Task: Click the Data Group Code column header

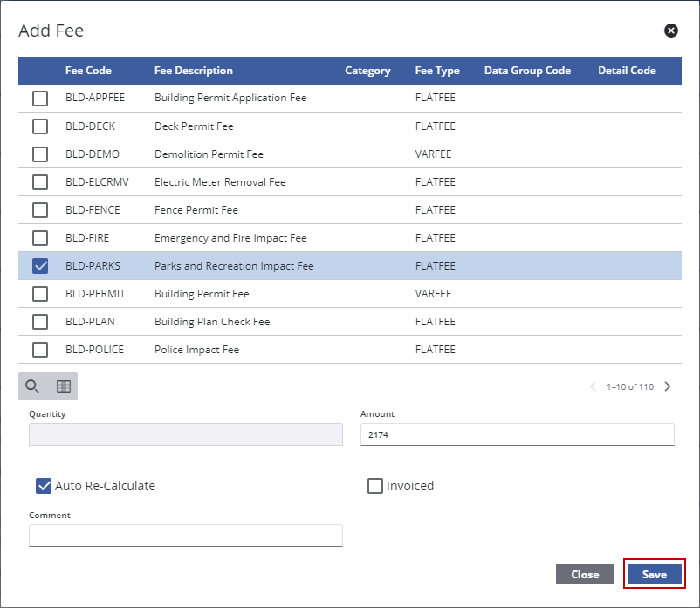Action: [x=527, y=71]
